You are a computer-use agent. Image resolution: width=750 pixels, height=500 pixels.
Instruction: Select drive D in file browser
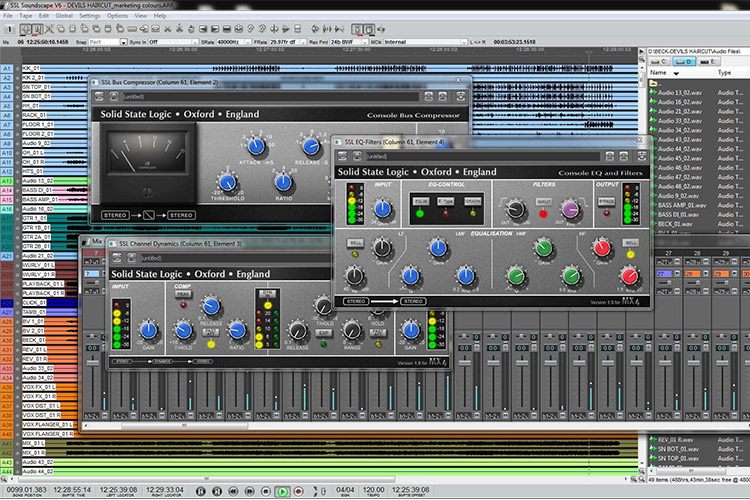(684, 61)
